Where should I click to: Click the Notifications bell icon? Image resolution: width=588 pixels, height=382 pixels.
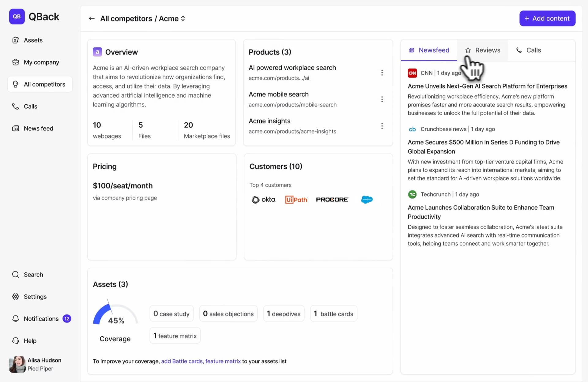tap(16, 319)
